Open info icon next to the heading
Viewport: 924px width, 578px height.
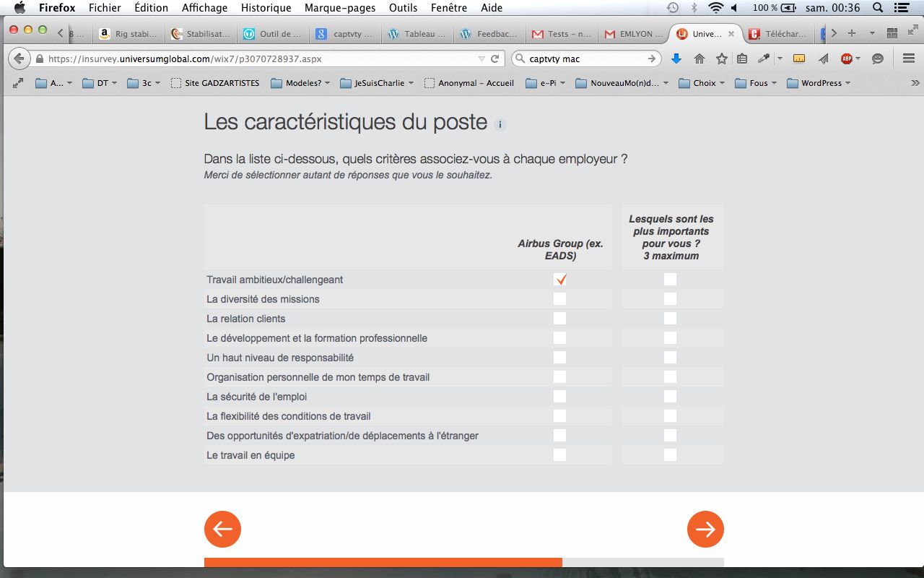[x=500, y=124]
